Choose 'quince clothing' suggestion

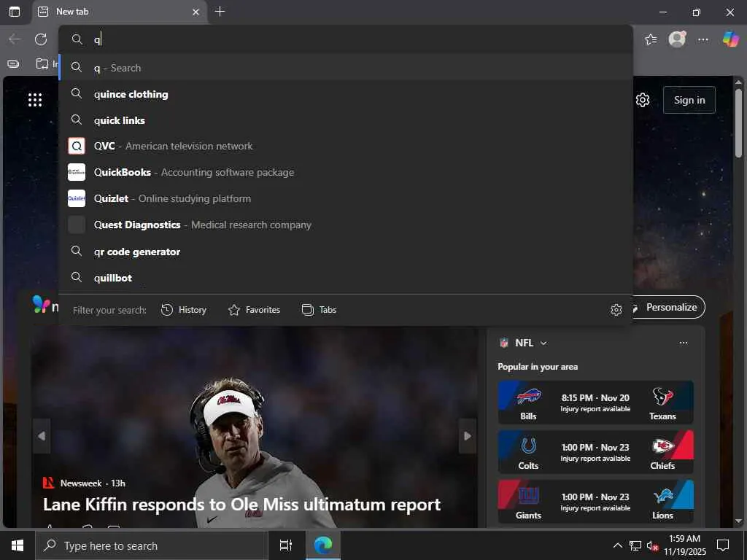(x=347, y=94)
